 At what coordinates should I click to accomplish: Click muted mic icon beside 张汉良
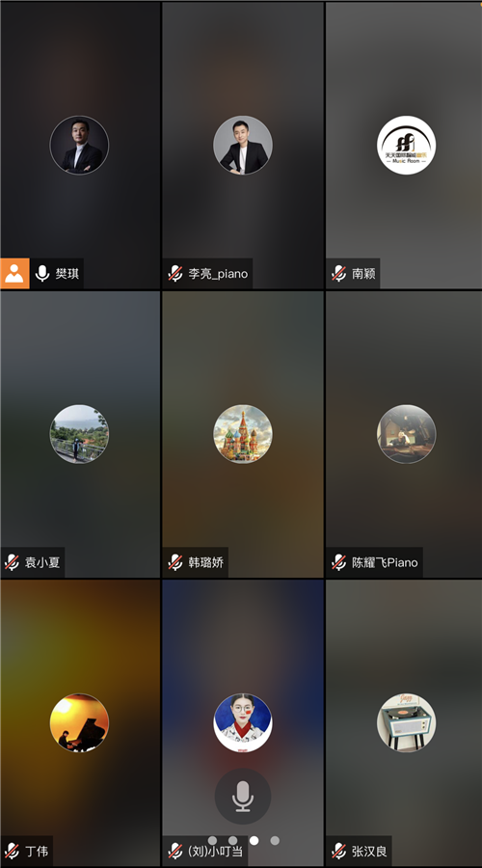click(338, 851)
